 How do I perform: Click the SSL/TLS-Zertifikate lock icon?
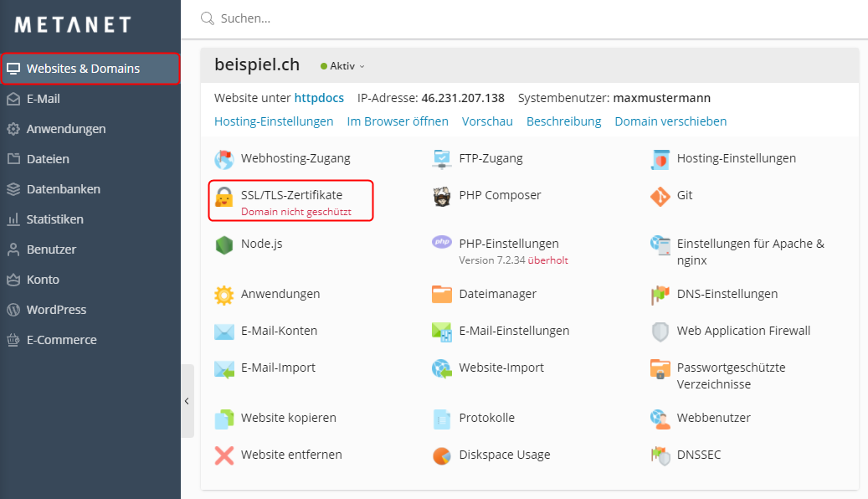pos(223,198)
